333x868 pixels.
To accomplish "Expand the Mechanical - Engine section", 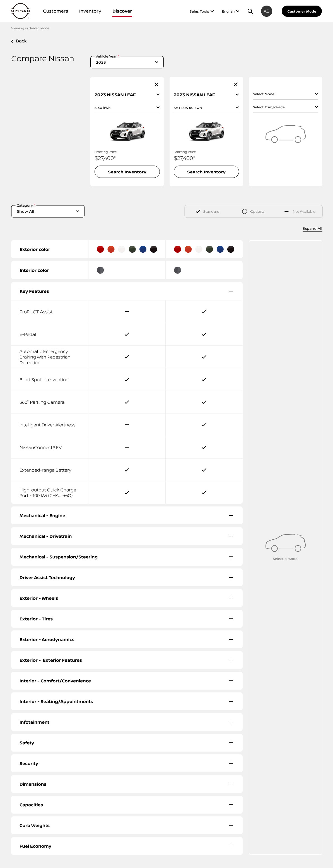I will pyautogui.click(x=127, y=516).
